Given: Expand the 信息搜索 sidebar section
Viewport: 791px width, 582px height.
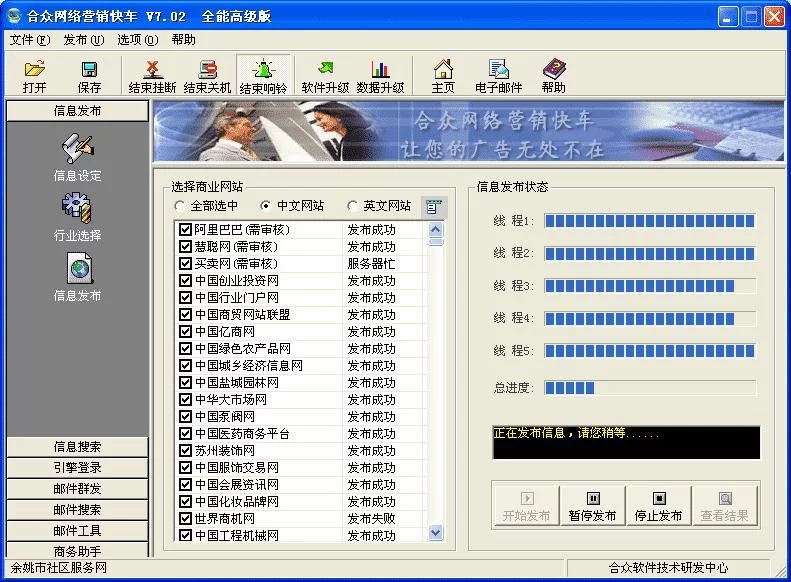Looking at the screenshot, I should point(77,447).
